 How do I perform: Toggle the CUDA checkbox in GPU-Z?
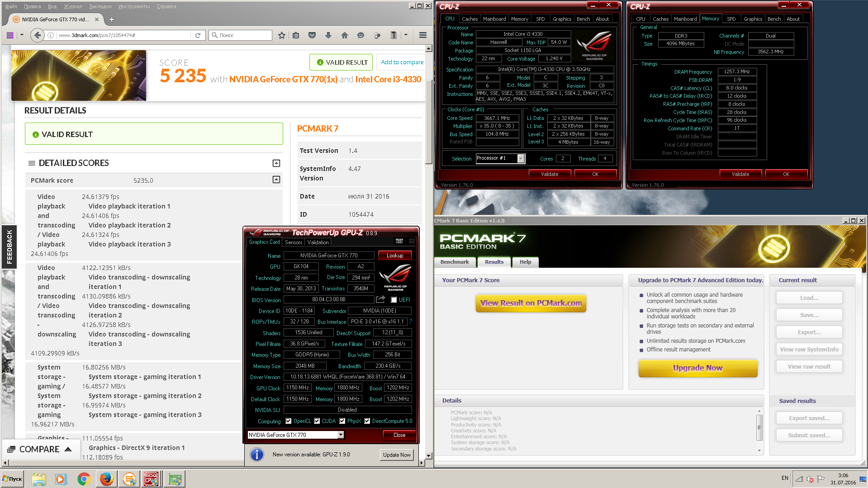(317, 421)
